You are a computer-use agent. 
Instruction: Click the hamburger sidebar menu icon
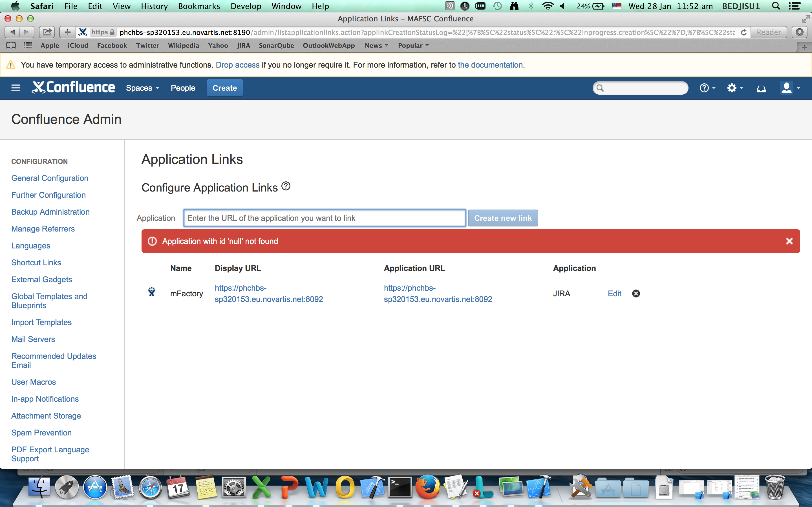16,88
